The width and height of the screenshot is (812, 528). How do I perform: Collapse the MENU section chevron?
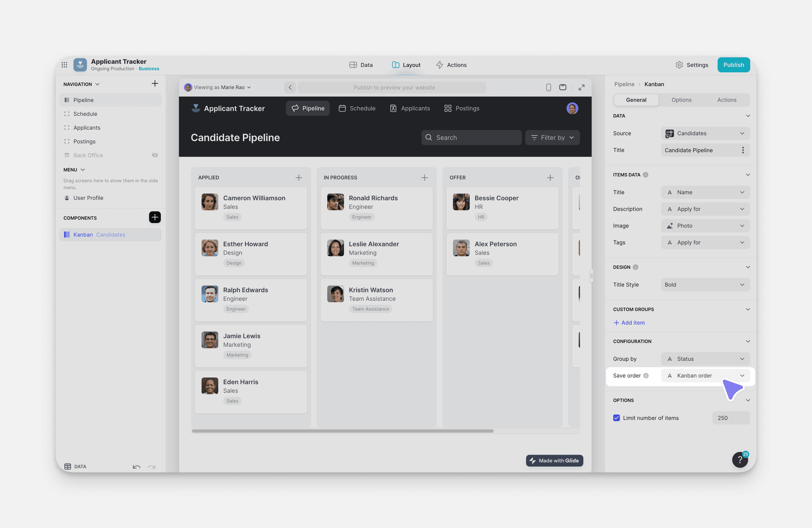tap(83, 170)
